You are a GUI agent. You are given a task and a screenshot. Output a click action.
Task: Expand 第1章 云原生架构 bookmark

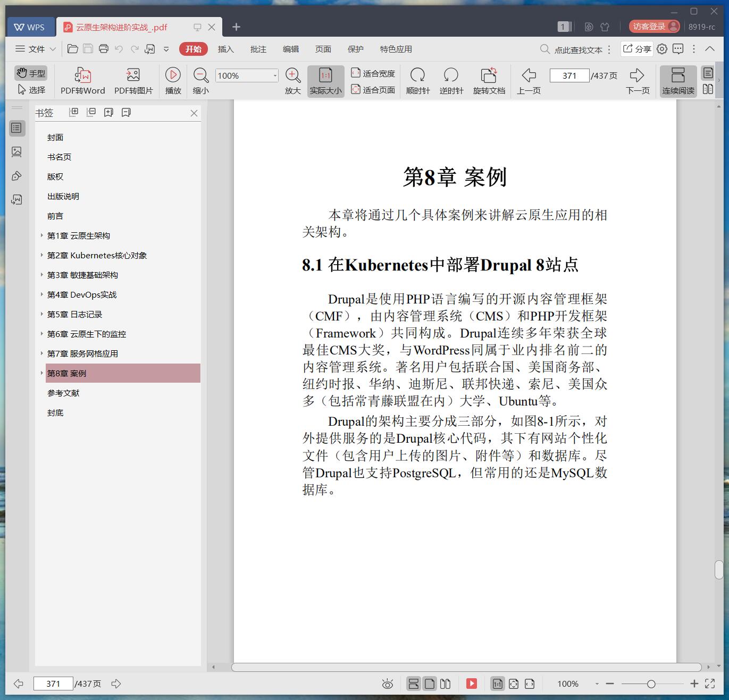pyautogui.click(x=42, y=235)
